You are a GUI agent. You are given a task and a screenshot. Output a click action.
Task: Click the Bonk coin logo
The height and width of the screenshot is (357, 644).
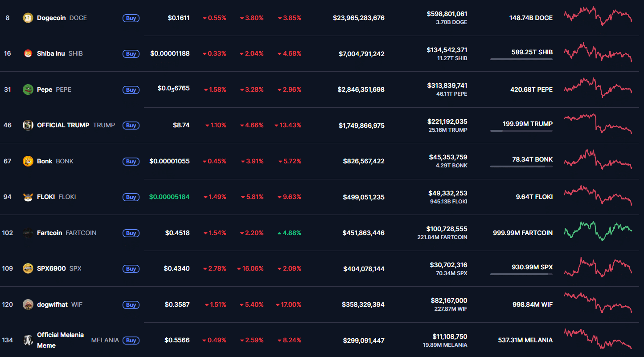(28, 161)
